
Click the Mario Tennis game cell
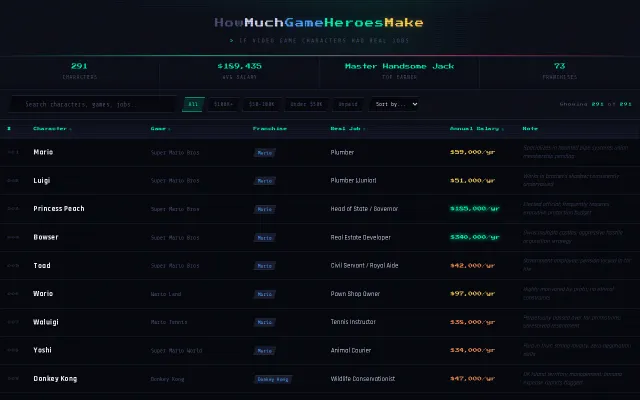[169, 322]
